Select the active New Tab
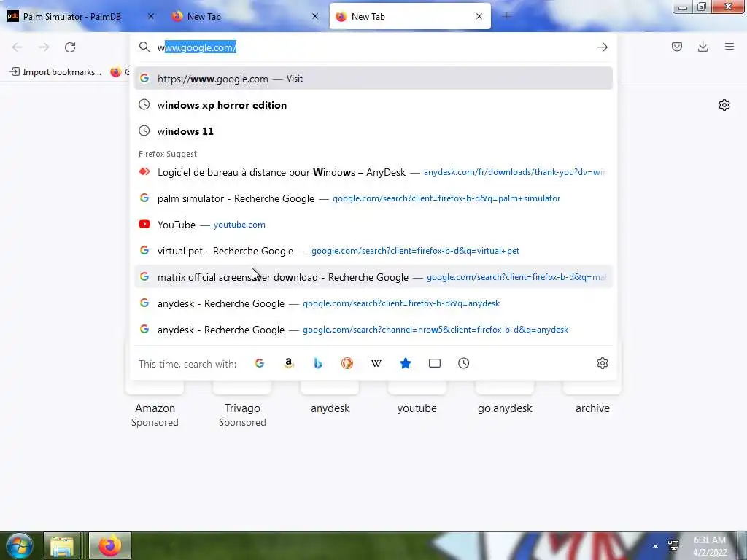 coord(410,16)
